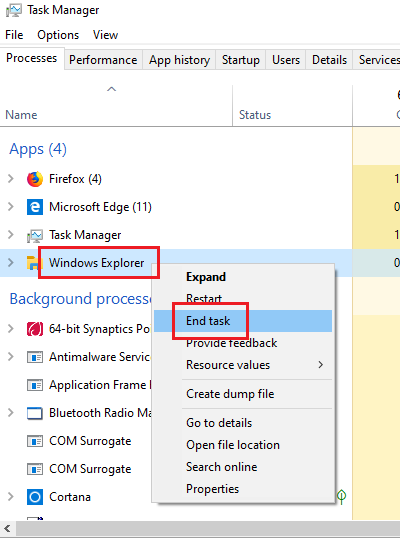Image resolution: width=400 pixels, height=552 pixels.
Task: Expand the Bluetooth Radio chevron
Action: click(11, 413)
